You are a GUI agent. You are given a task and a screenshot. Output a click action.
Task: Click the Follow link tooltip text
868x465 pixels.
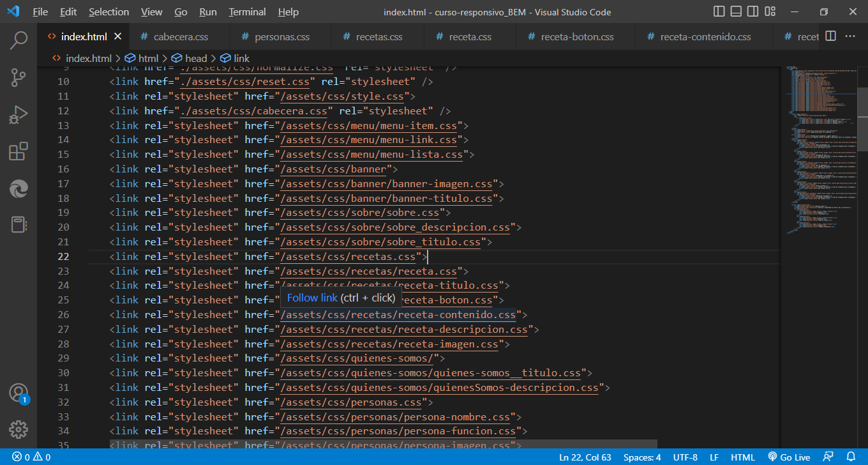[x=312, y=298]
